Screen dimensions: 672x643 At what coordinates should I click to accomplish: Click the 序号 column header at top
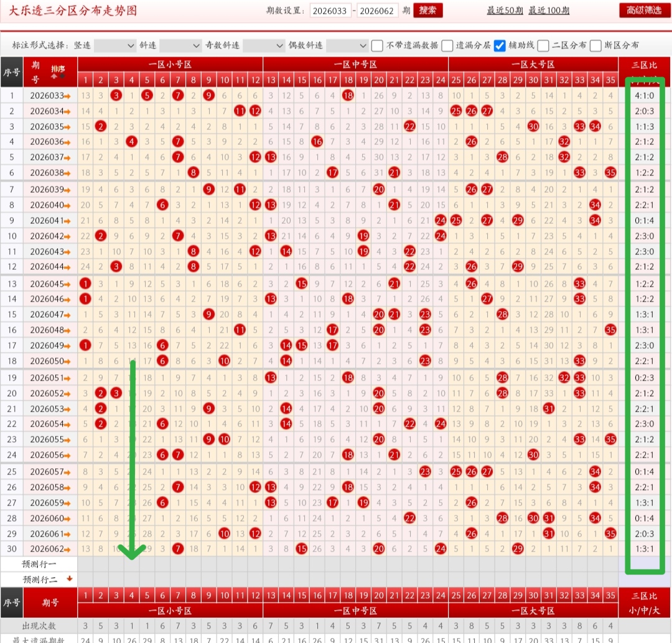12,72
